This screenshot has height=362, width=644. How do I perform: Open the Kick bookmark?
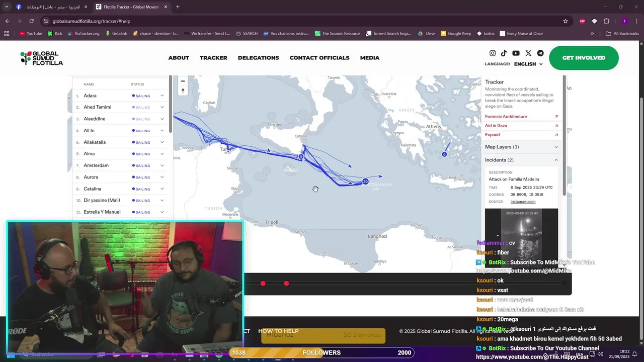[x=55, y=34]
